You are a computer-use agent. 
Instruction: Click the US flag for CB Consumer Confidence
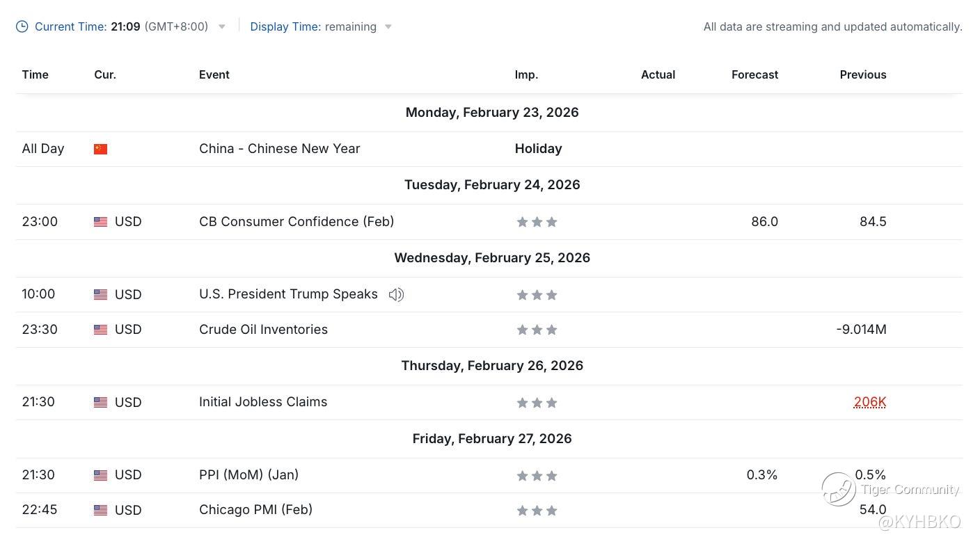pos(100,222)
